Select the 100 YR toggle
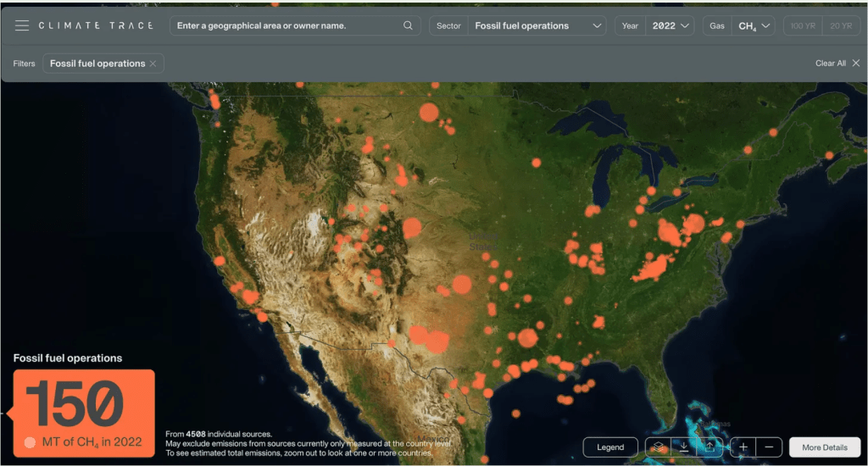 click(x=802, y=25)
